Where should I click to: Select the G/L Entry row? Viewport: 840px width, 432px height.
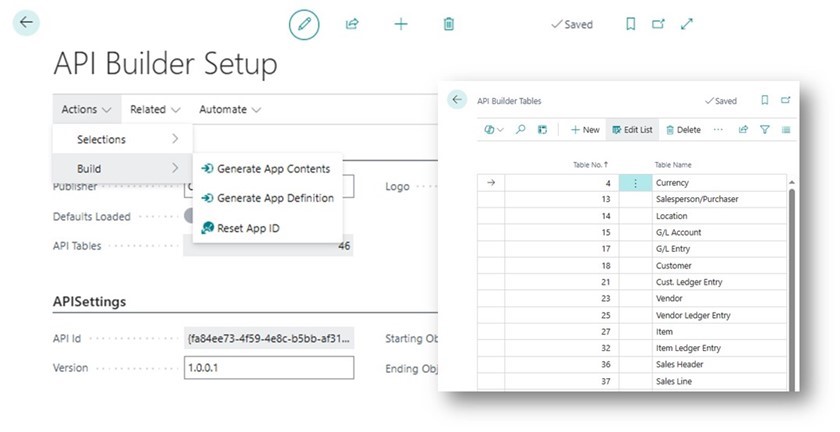click(632, 249)
